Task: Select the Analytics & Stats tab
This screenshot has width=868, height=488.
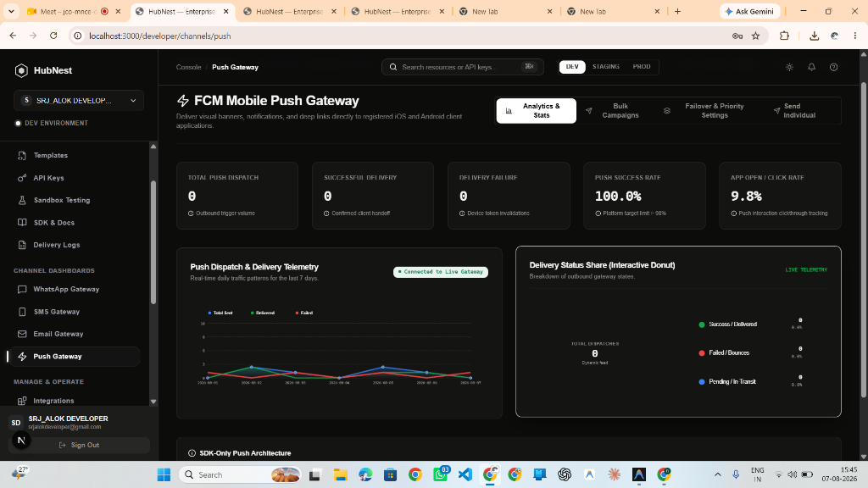Action: 536,111
